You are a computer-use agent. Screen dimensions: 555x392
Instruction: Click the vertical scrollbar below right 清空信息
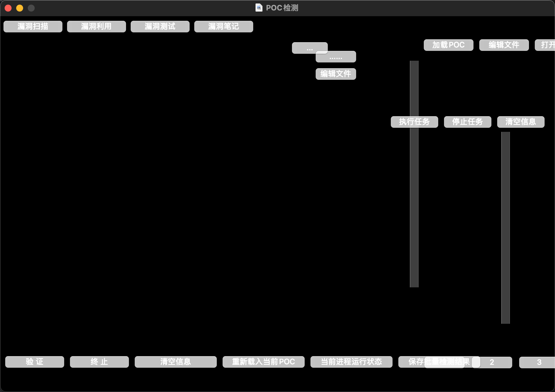[x=505, y=228]
